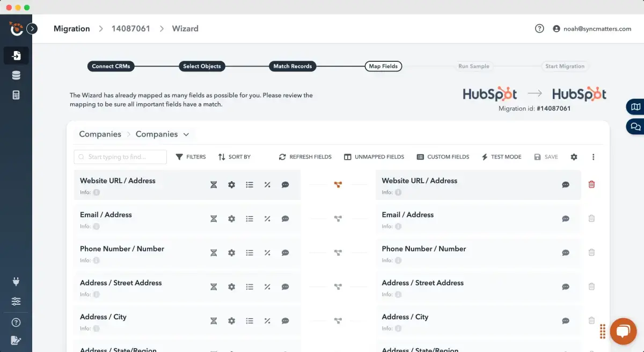Open comment bubble on target Email / Address field
The height and width of the screenshot is (352, 644).
coord(566,219)
